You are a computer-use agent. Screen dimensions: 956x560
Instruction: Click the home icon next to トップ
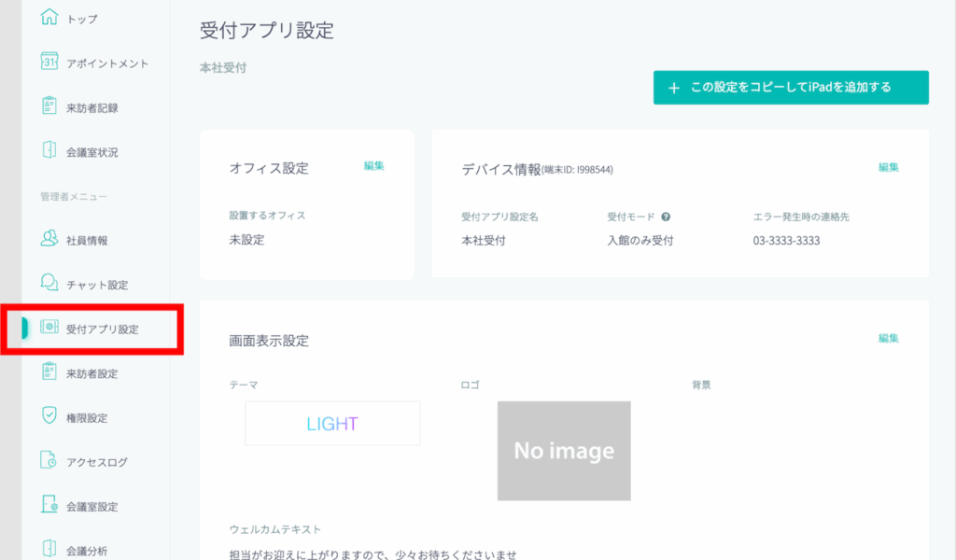click(50, 18)
